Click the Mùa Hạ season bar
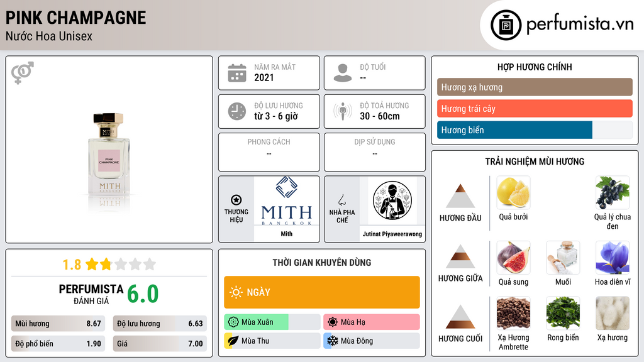 pos(372,322)
